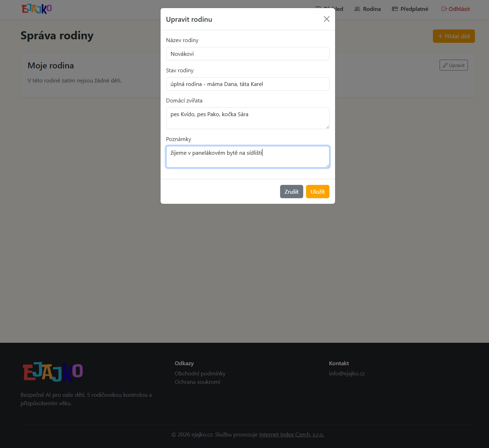This screenshot has height=448, width=489.
Task: Close the Upravit rodinu dialog
Action: (x=326, y=19)
